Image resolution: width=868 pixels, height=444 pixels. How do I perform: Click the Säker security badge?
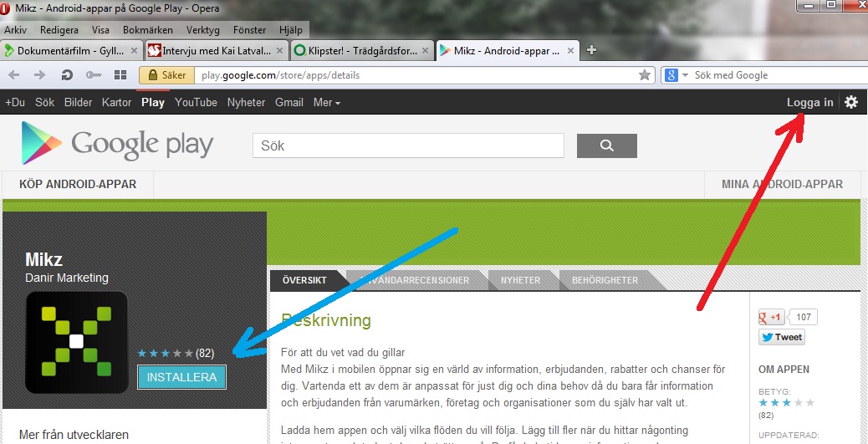click(x=166, y=75)
